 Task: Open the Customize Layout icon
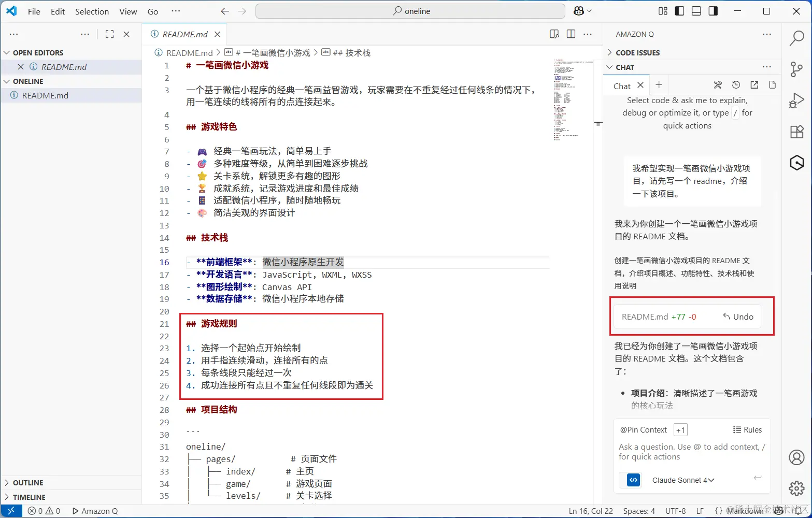tap(663, 11)
